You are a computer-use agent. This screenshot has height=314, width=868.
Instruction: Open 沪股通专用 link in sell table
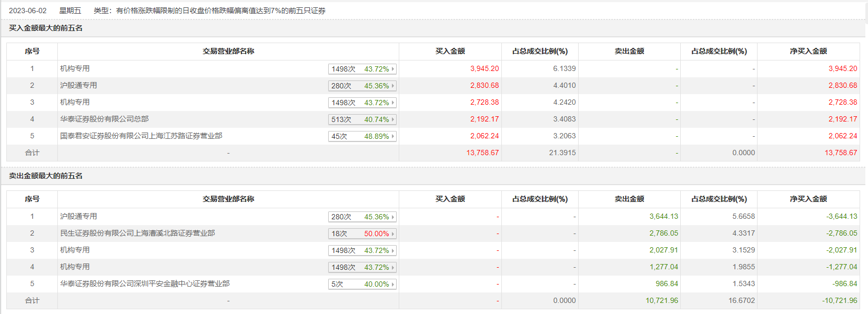(x=78, y=216)
